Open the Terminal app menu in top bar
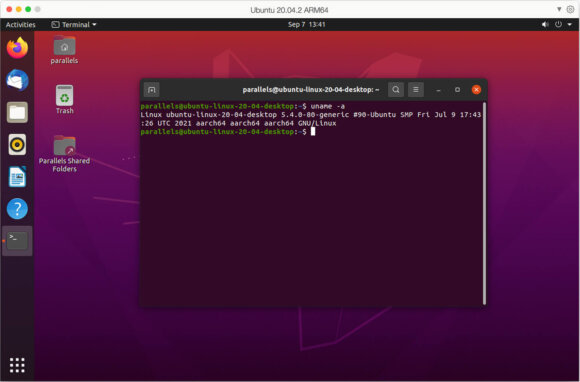This screenshot has width=580, height=382. tap(74, 25)
